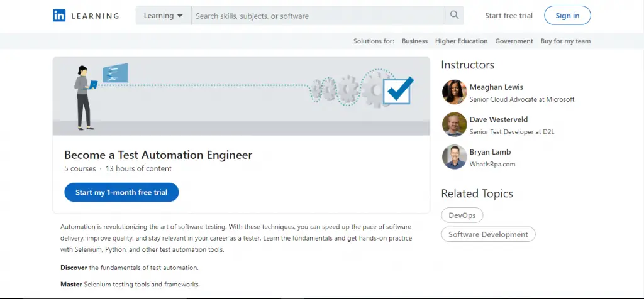Select the Software Development topic tag

tap(488, 234)
